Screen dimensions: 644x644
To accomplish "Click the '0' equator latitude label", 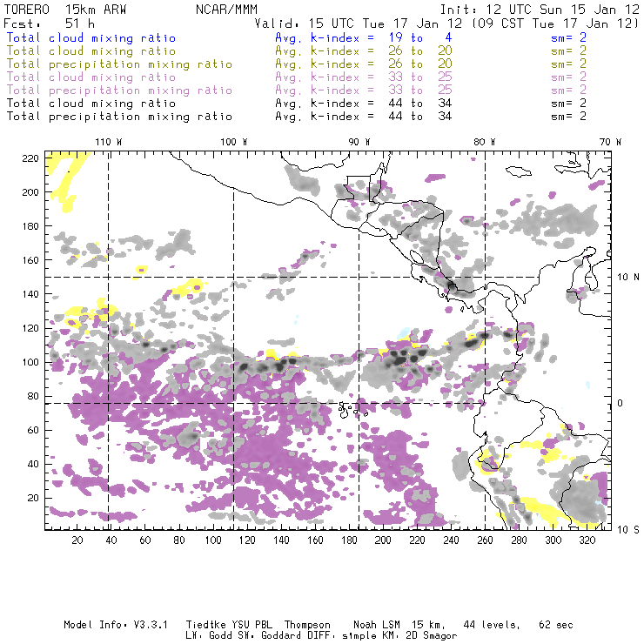I will 621,403.
